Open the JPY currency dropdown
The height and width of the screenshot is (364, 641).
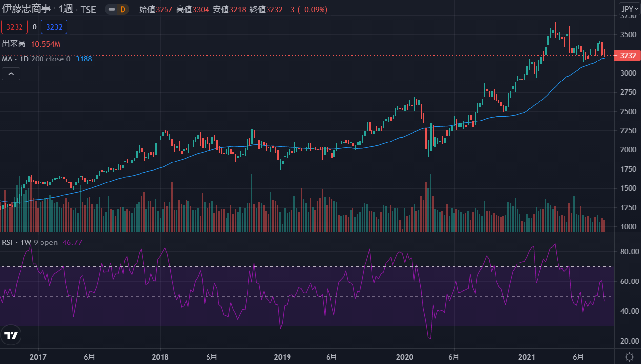[x=629, y=9]
